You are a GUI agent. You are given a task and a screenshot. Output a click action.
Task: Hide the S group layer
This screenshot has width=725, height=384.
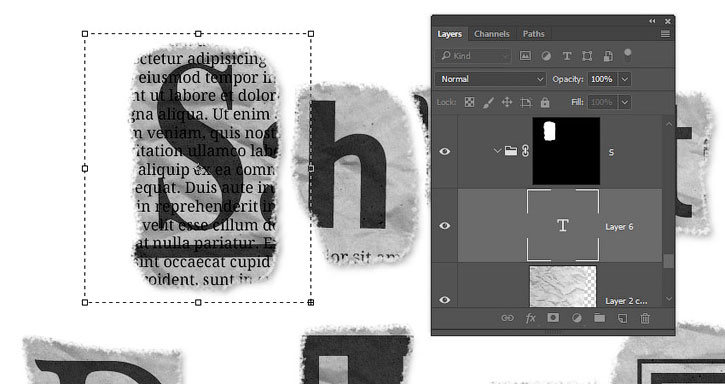pyautogui.click(x=445, y=151)
